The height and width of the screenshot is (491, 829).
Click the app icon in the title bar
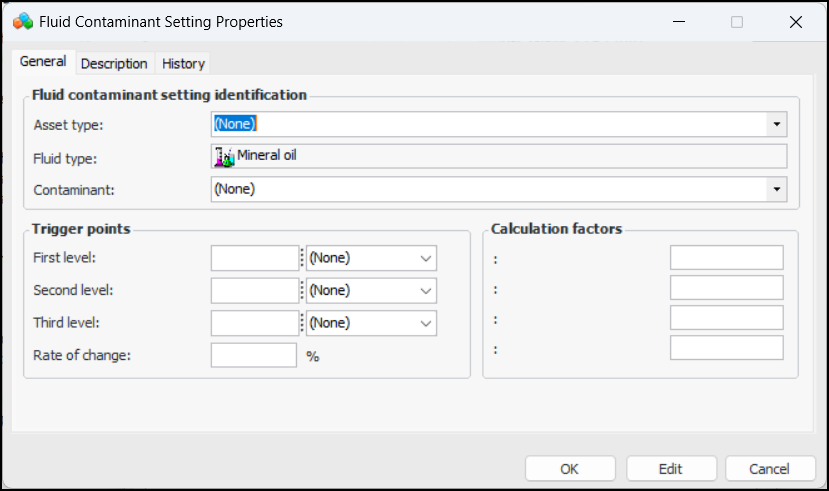(22, 21)
